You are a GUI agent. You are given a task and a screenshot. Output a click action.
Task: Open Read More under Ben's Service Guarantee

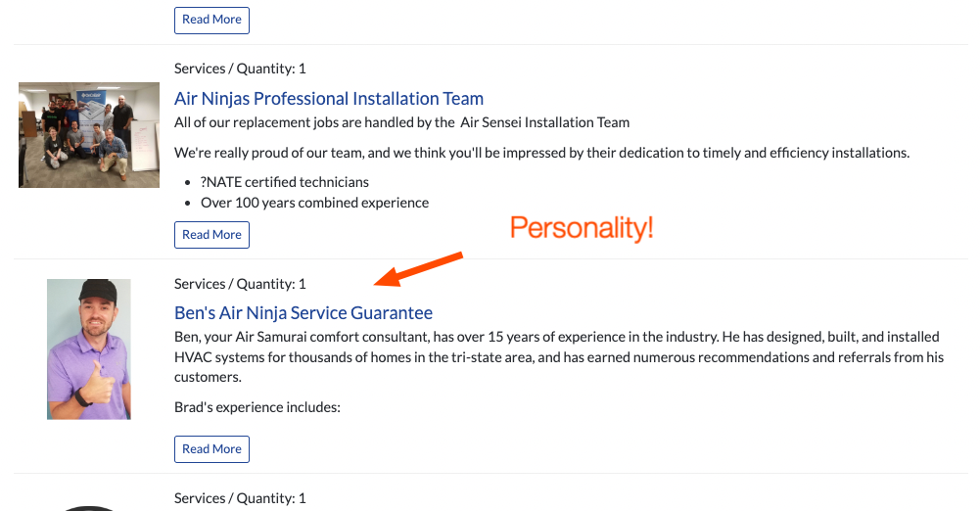point(211,449)
